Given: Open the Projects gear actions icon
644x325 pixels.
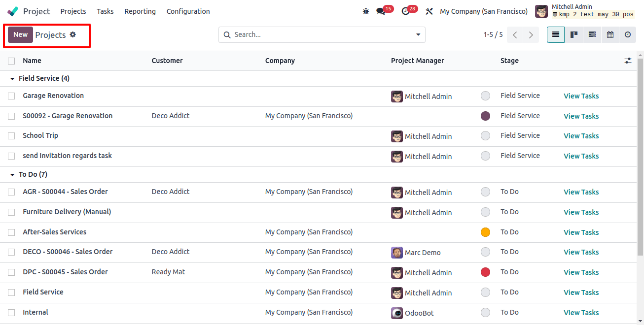Looking at the screenshot, I should (x=73, y=34).
